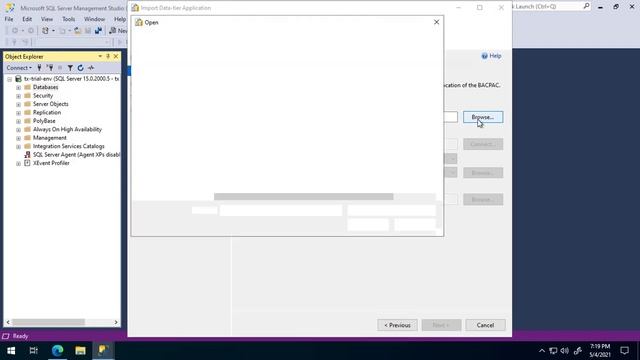The width and height of the screenshot is (640, 360).
Task: Open the notification center in the taskbar
Action: coord(624,350)
